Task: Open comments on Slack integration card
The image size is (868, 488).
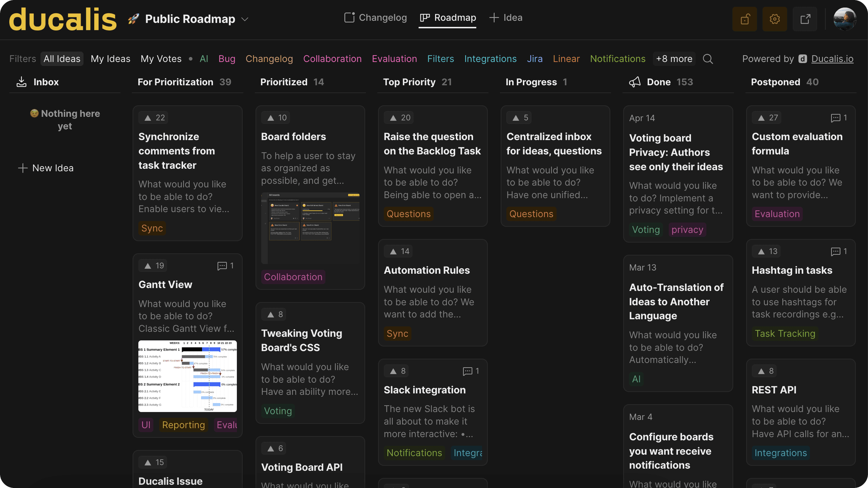Action: point(471,371)
